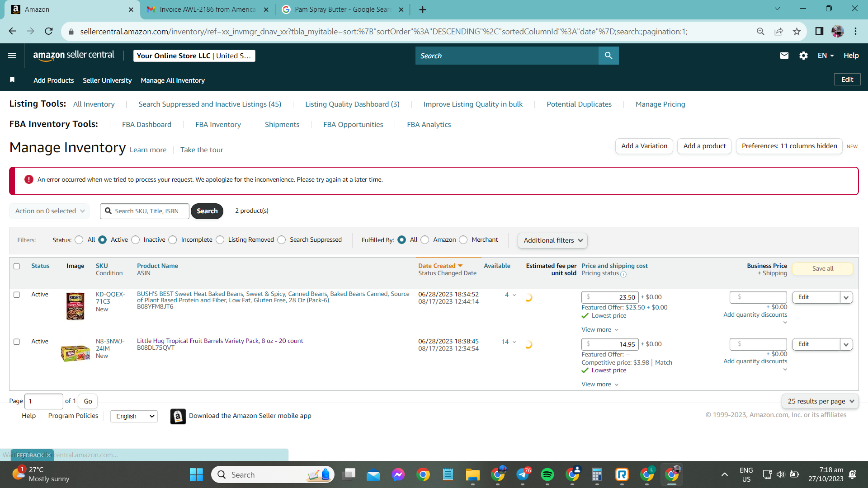Switch to the Pam Spray Butter Google tab
868x488 pixels.
point(342,9)
